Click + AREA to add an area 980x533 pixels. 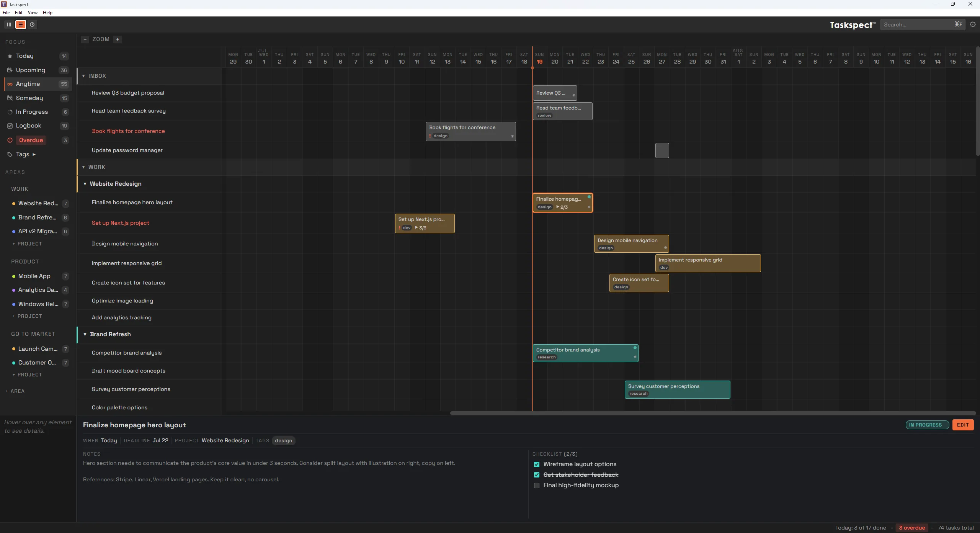tap(15, 391)
